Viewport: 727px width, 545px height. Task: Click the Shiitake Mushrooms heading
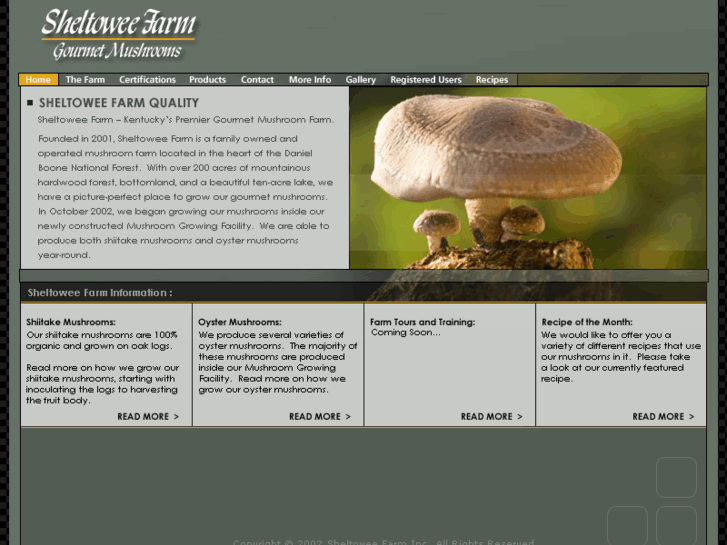pos(71,322)
